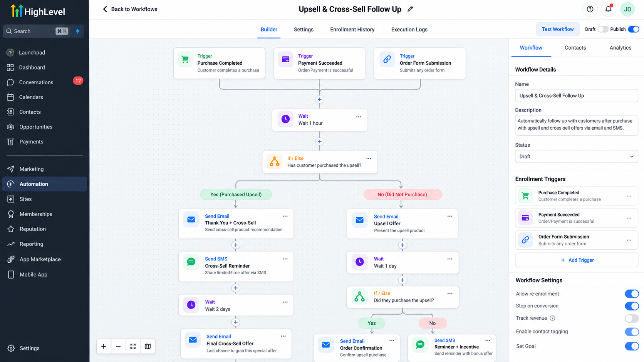Screen dimensions: 644x362
Task: Click the Wait 1 hour clock icon
Action: point(285,119)
